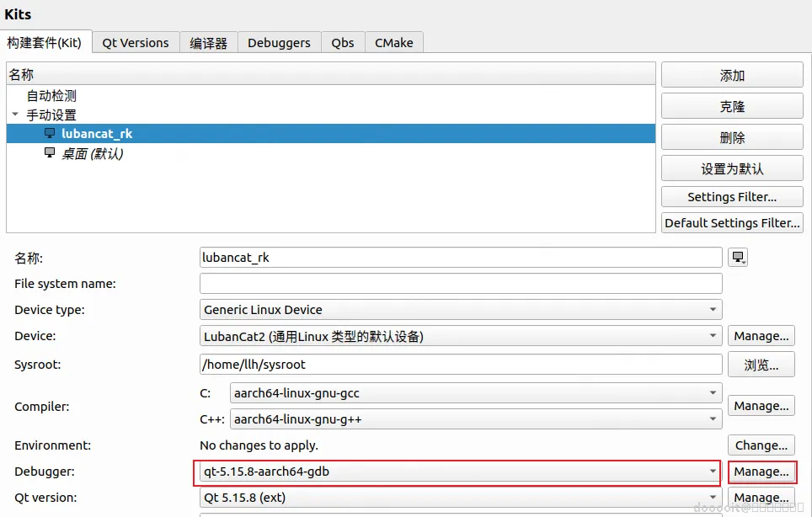812x517 pixels.
Task: Select the 桌面 (默认) kit row
Action: click(x=330, y=153)
